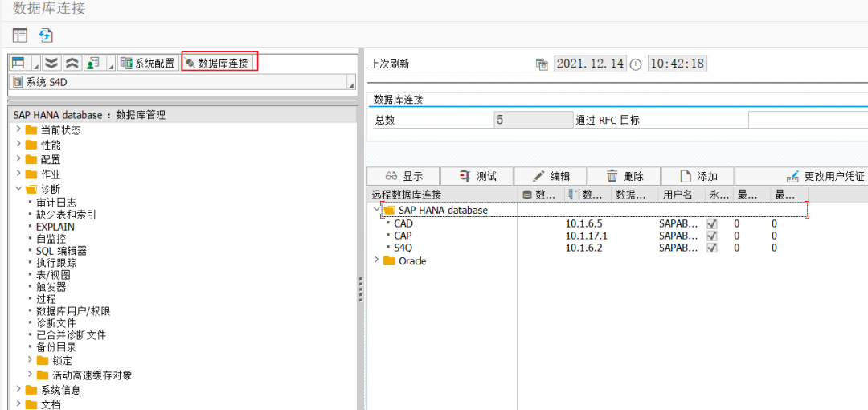
Task: Toggle the navigation panel layout icon
Action: point(20,35)
